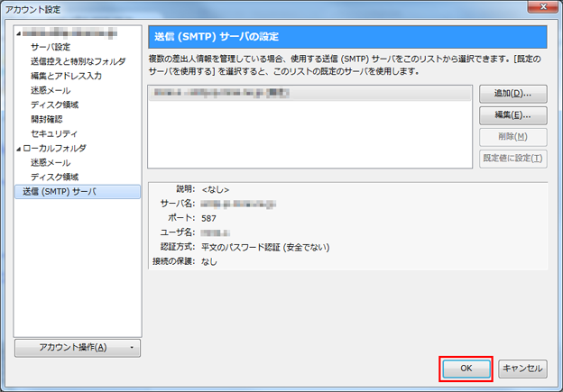The image size is (563, 392).
Task: Click the なし value beside 接続の保護
Action: [209, 261]
